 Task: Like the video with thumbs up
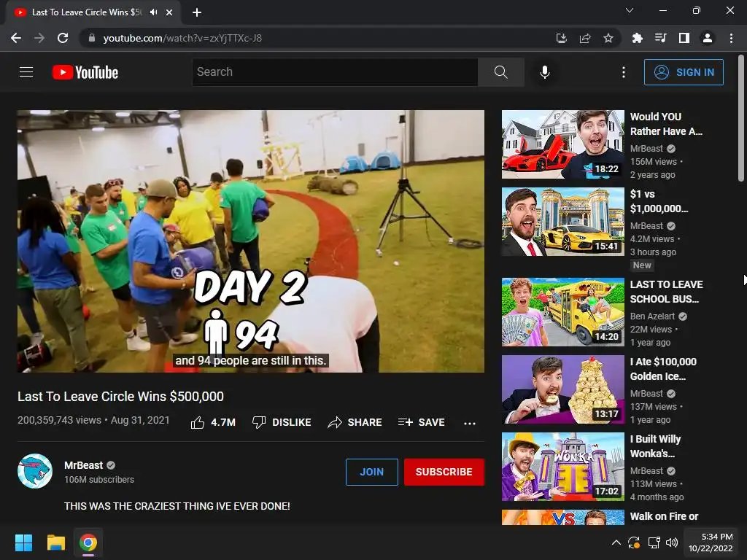click(x=213, y=422)
